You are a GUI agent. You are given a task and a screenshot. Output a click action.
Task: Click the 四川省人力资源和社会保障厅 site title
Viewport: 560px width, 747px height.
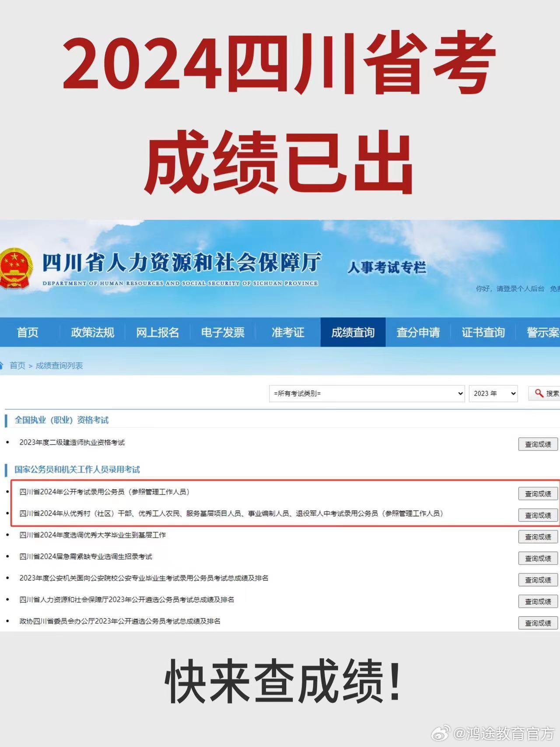[182, 263]
